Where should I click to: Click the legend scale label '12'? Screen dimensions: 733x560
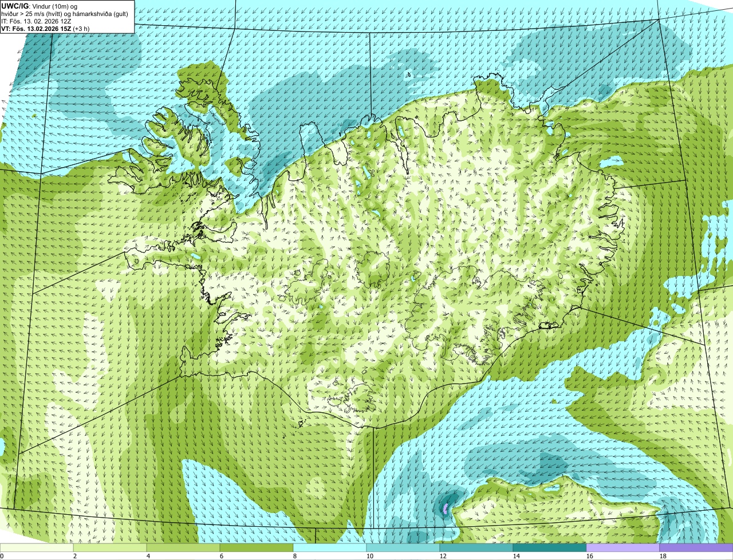click(443, 556)
